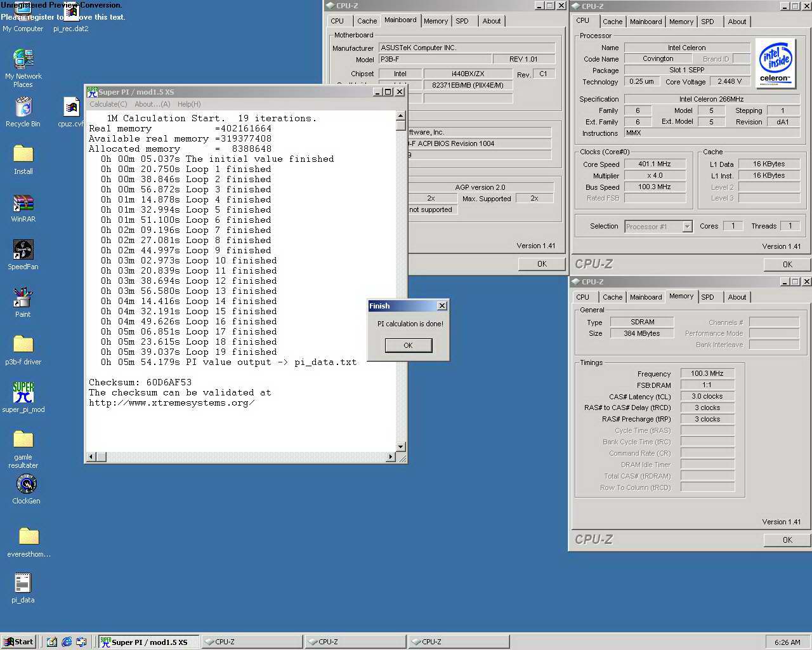Click the Loop 19 finished line
This screenshot has width=812, height=650.
click(189, 352)
